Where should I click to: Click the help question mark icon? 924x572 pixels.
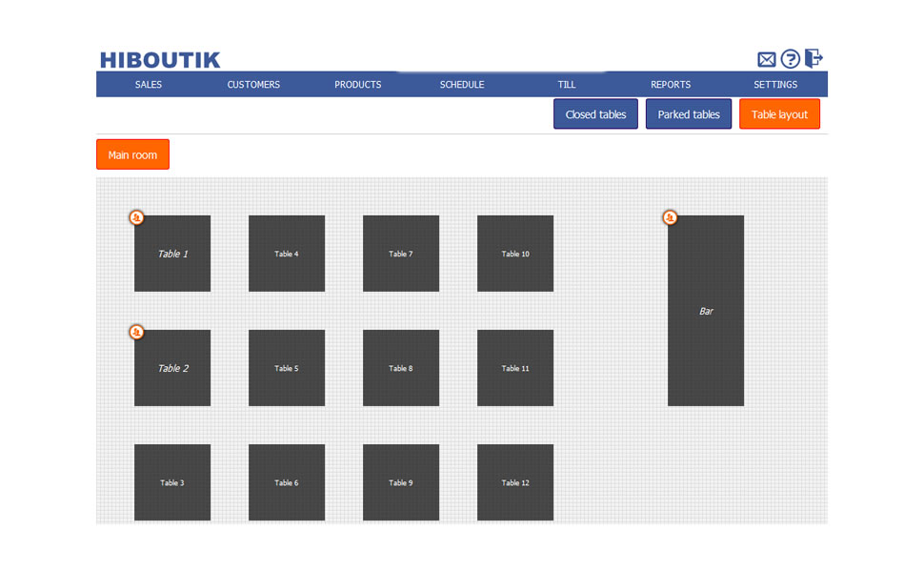click(790, 59)
